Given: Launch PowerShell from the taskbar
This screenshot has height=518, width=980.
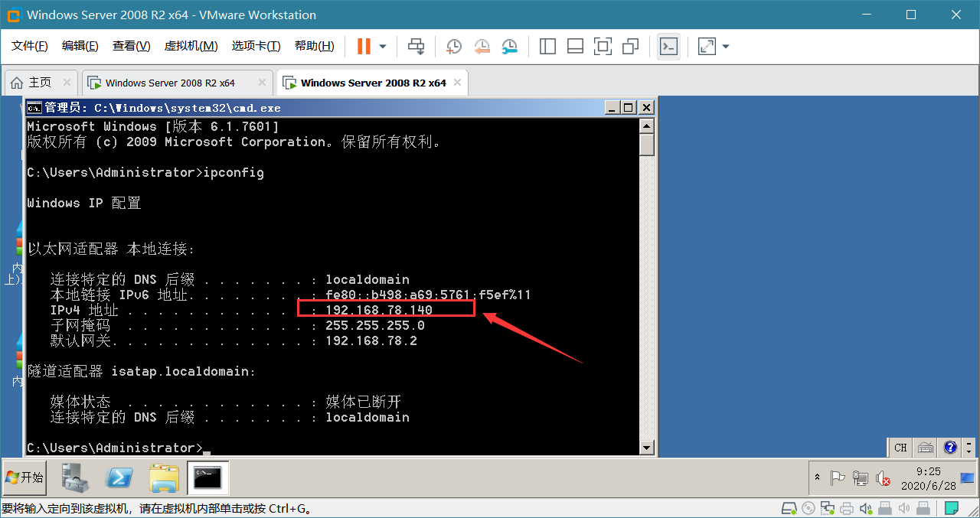Looking at the screenshot, I should coord(120,478).
